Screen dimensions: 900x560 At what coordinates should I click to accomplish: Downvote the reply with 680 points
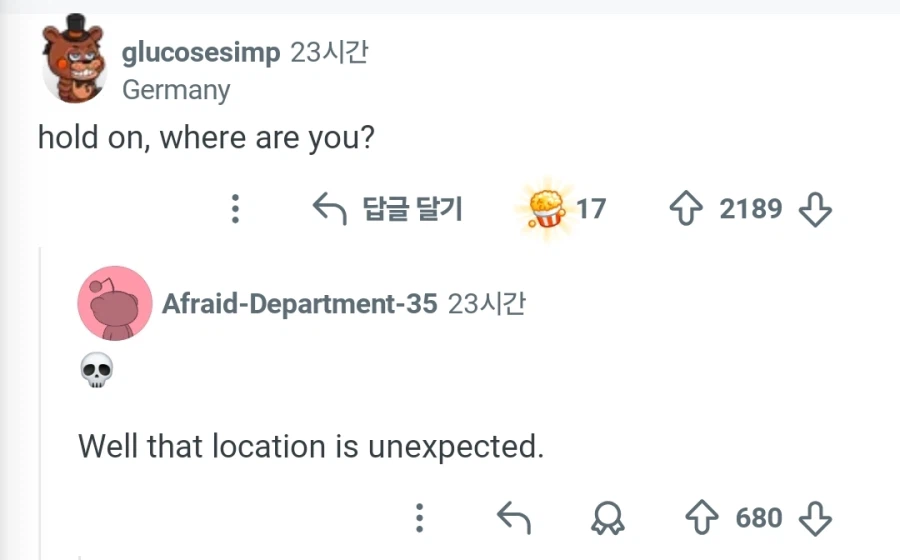[x=815, y=519]
